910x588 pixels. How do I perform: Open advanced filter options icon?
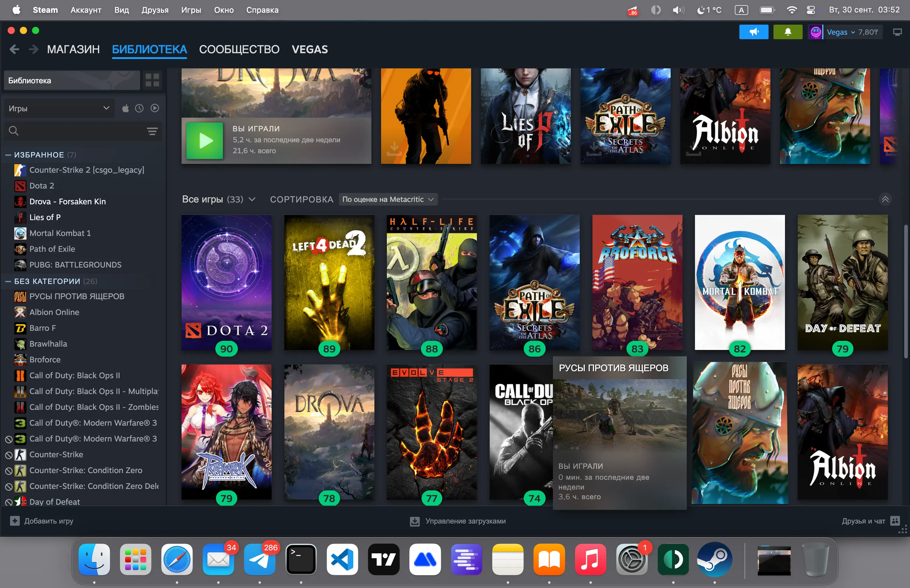click(152, 131)
